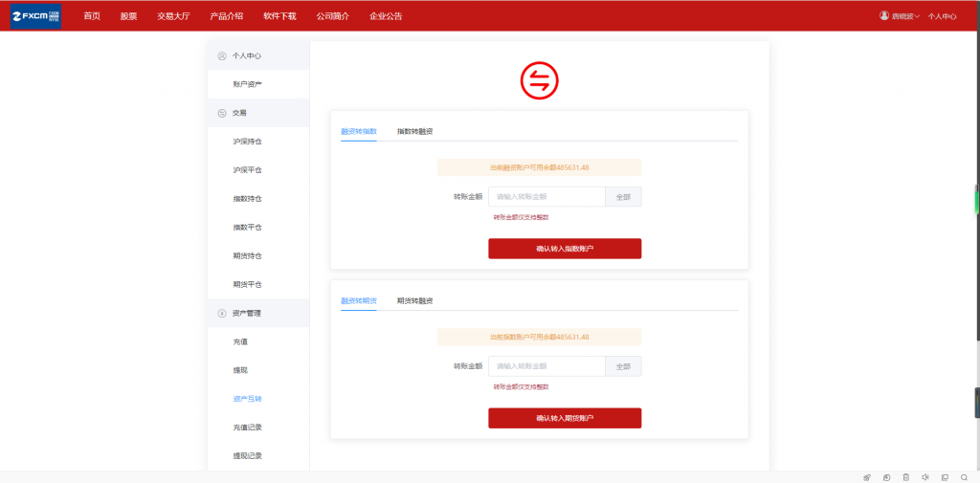980x483 pixels.
Task: Open 交易大厅 in the top navigation
Action: [174, 16]
